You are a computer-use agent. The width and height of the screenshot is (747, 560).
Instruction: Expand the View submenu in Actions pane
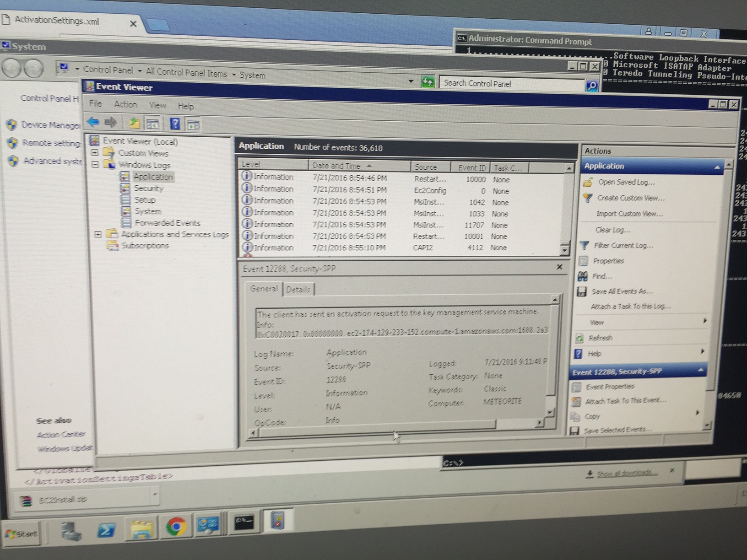[x=705, y=321]
